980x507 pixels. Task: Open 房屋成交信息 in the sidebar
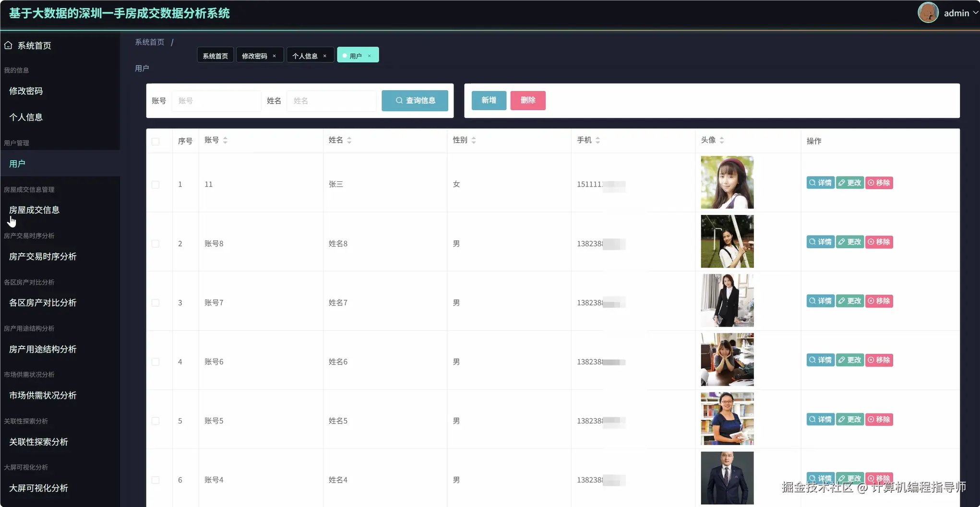coord(34,210)
